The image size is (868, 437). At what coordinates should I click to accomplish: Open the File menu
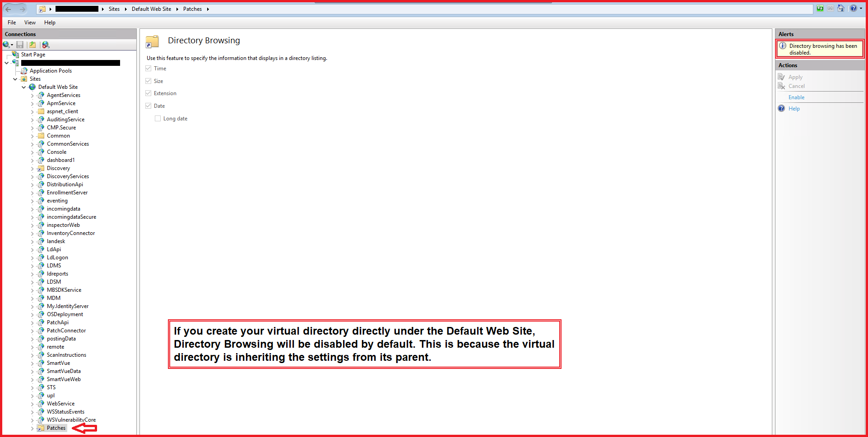[12, 23]
